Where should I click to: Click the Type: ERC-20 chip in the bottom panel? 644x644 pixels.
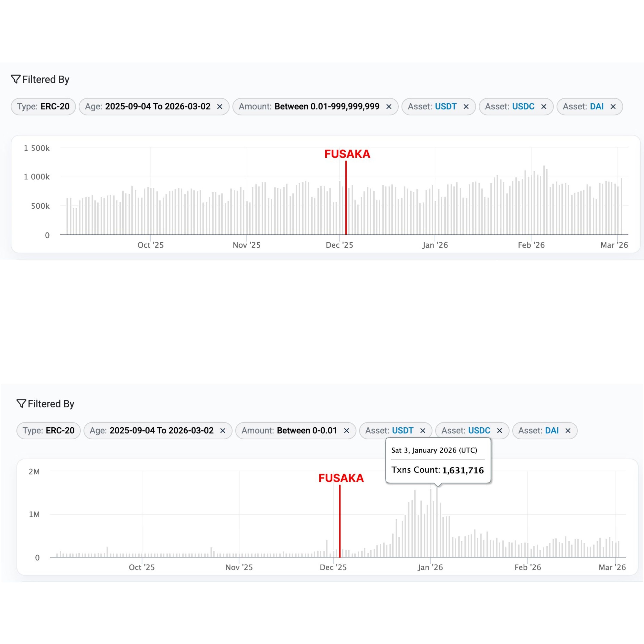(x=48, y=431)
